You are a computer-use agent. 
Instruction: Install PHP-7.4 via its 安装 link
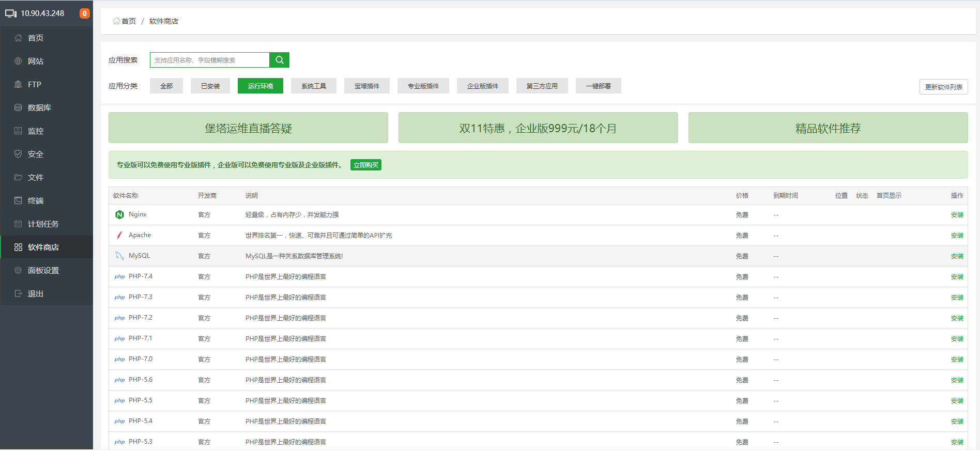957,277
